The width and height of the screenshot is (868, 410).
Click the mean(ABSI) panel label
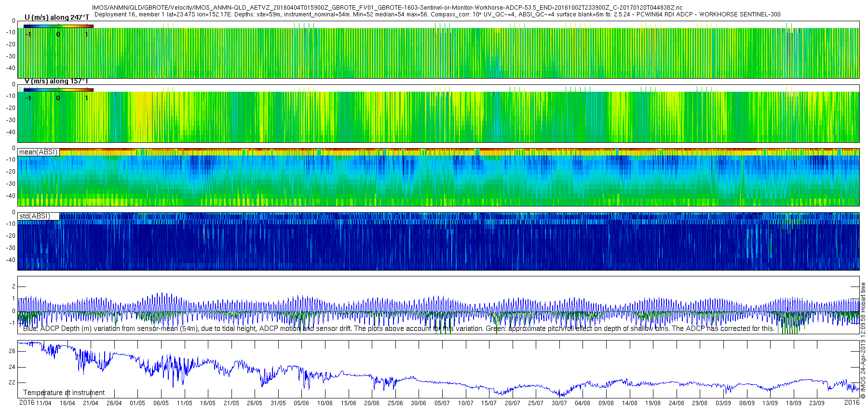coord(38,152)
